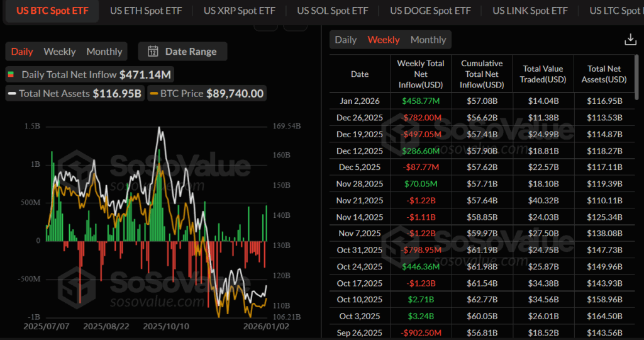Select the Jan 2,2026 row date
644x340 pixels.
pyautogui.click(x=360, y=101)
